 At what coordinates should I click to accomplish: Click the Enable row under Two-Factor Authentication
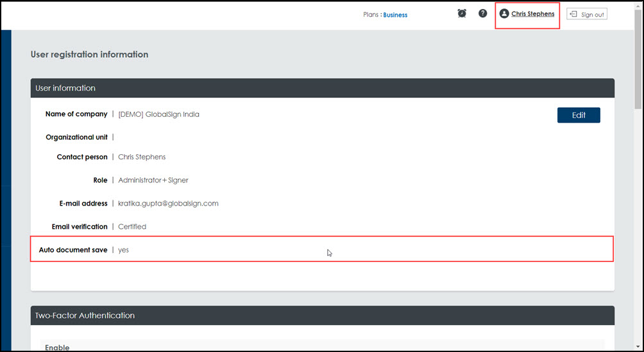pyautogui.click(x=323, y=346)
